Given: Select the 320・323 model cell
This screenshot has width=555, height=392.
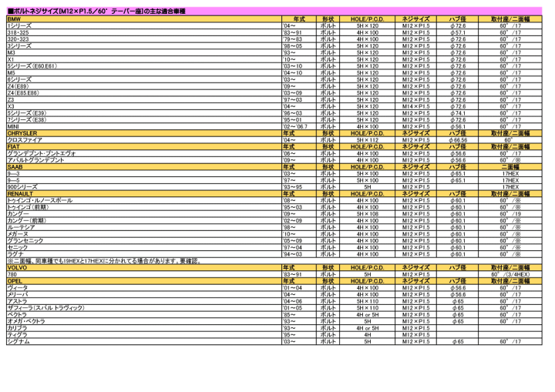Looking at the screenshot, I should tap(144, 39).
